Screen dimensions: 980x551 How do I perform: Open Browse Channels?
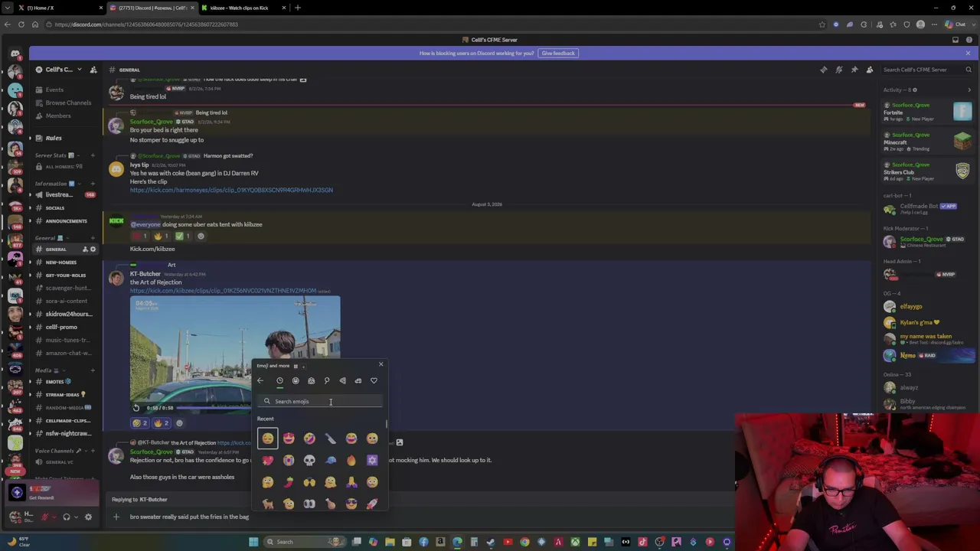pos(68,103)
